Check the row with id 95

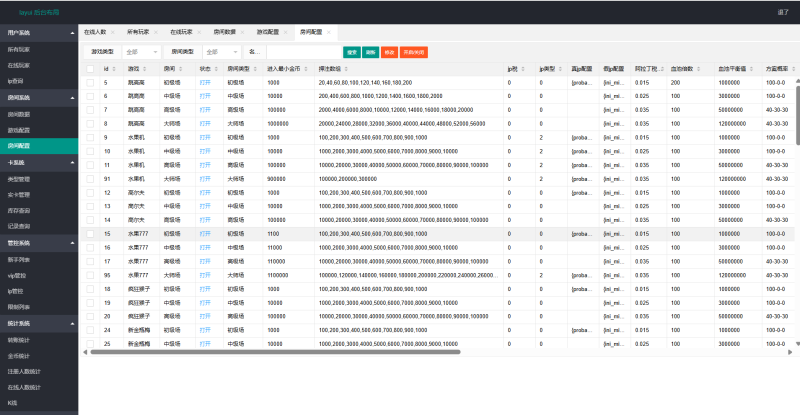click(x=90, y=275)
